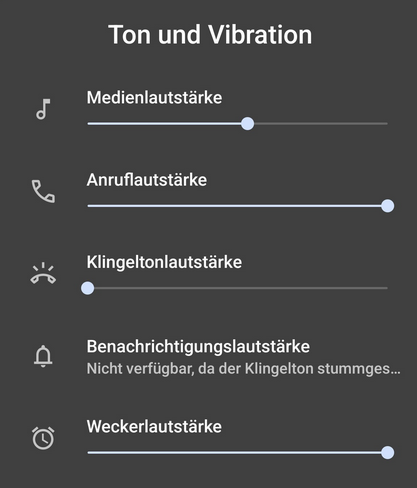Click the middle of the Klingeltonlautstärke track

pos(237,288)
